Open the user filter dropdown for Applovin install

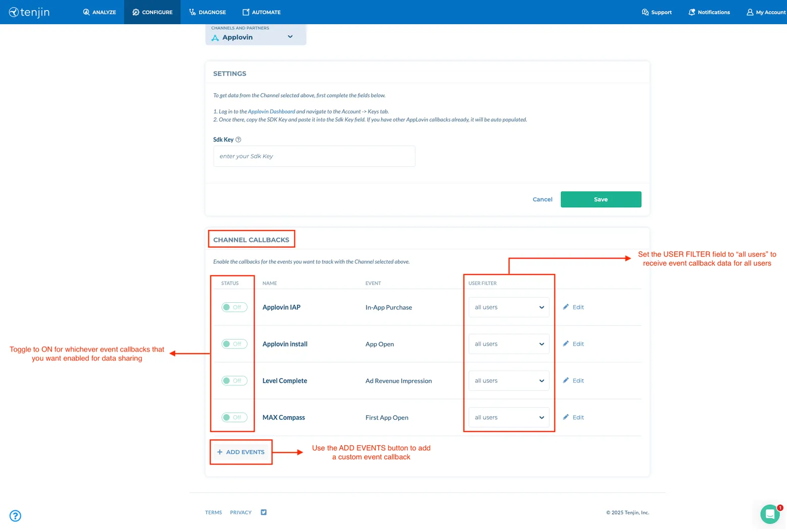[x=508, y=344]
